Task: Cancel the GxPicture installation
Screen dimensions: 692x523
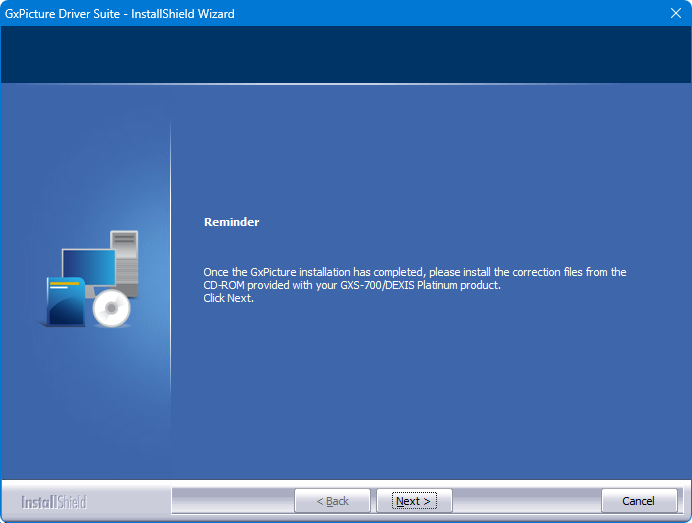Action: coord(638,501)
